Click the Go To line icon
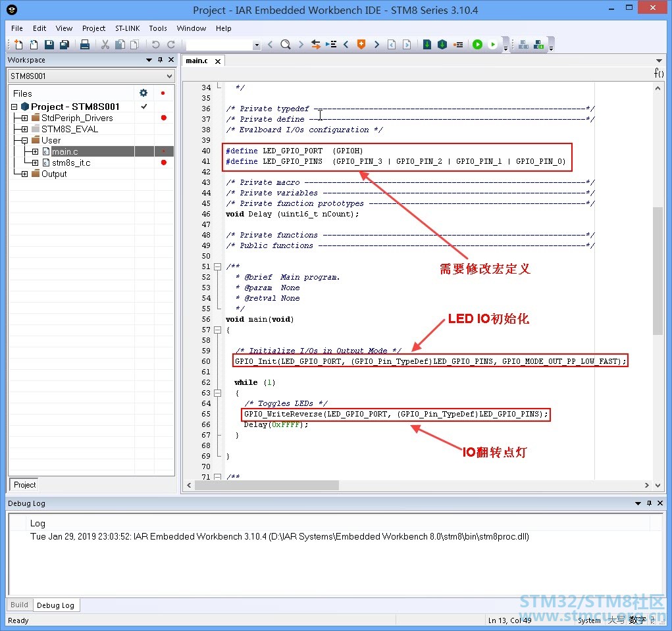The image size is (672, 631). point(331,45)
